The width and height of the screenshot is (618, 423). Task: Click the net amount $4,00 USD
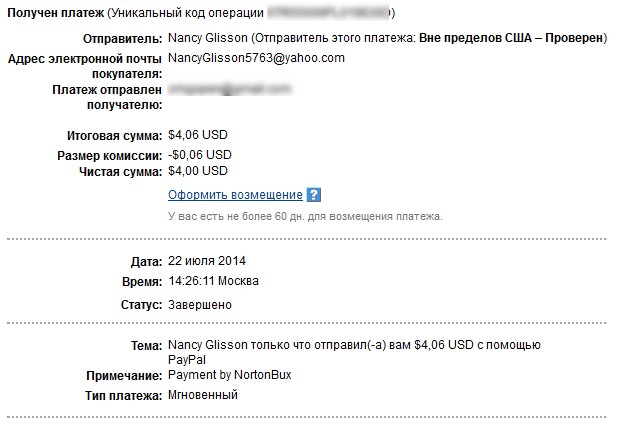click(x=198, y=171)
